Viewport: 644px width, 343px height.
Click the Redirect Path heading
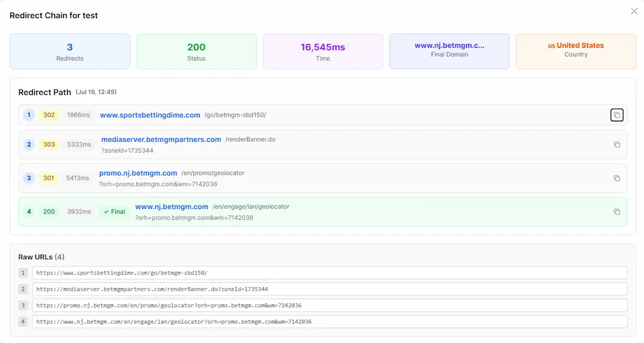tap(45, 92)
